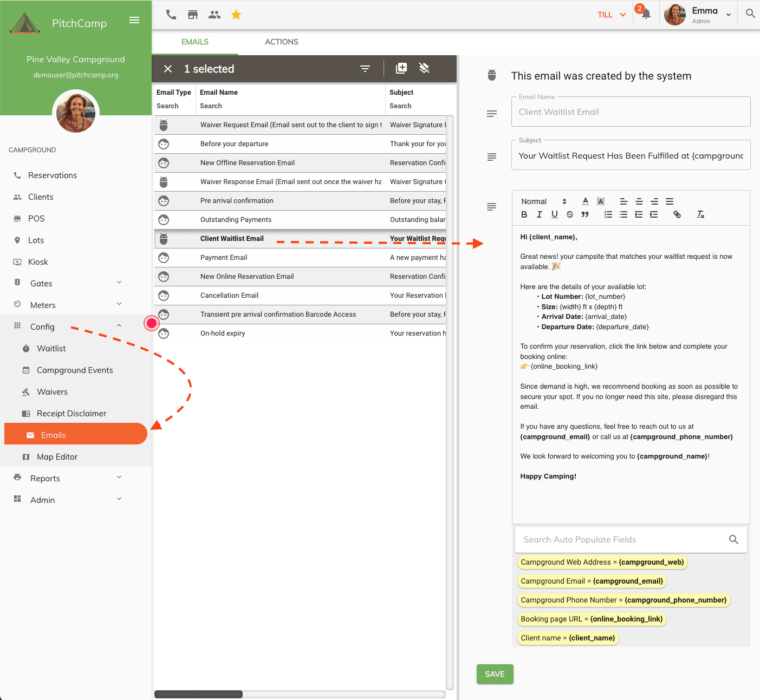Apply underline formatting in editor
Viewport: 760px width, 700px height.
coord(554,214)
